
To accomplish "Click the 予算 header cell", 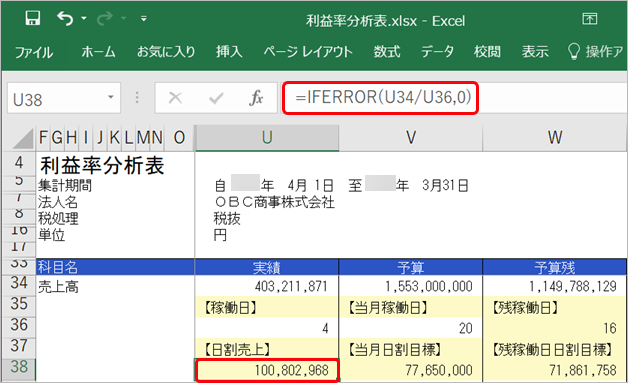I will coord(411,267).
